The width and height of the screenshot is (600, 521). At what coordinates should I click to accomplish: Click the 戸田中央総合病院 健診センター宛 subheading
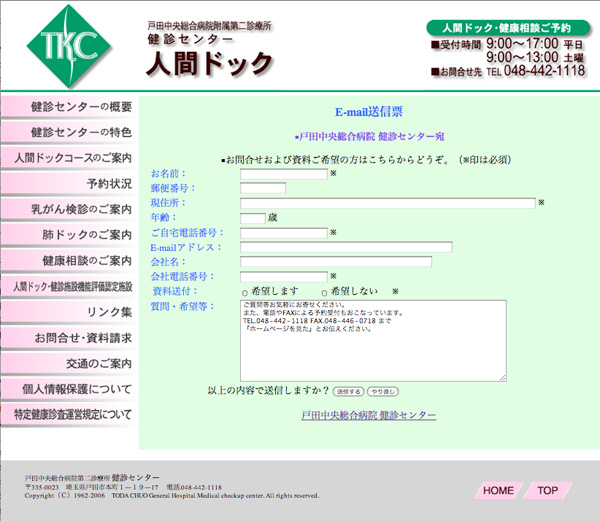tap(370, 137)
